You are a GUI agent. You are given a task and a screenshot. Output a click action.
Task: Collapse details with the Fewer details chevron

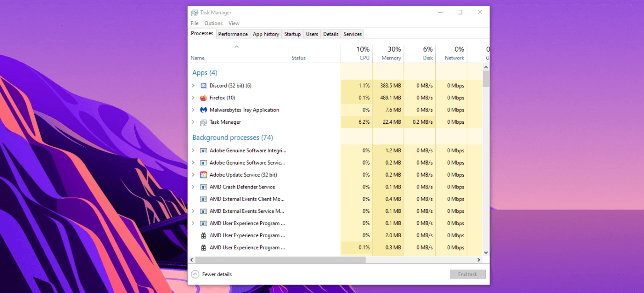point(195,274)
